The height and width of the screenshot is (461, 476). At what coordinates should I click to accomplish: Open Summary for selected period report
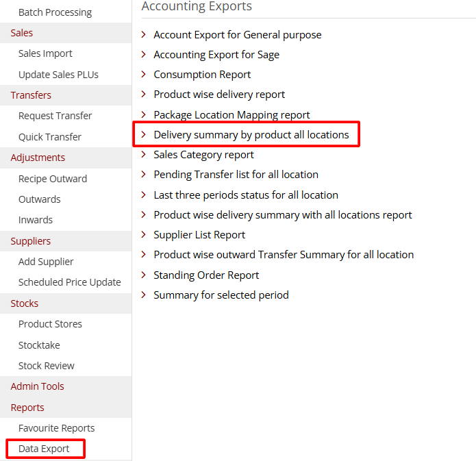pyautogui.click(x=221, y=295)
